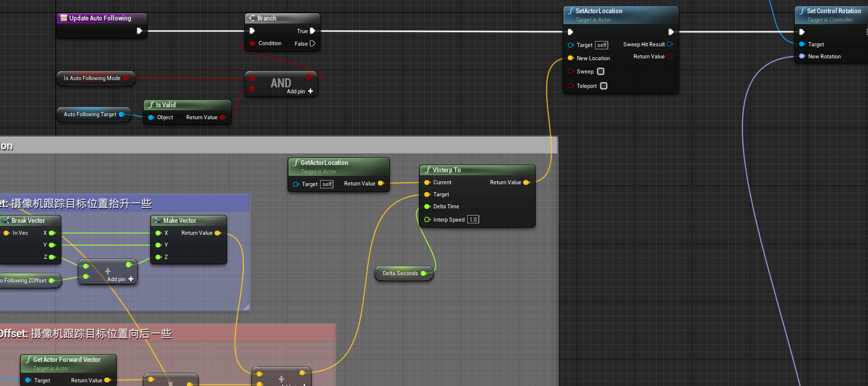Enable Teleport on the SetActorLocation node

[603, 86]
